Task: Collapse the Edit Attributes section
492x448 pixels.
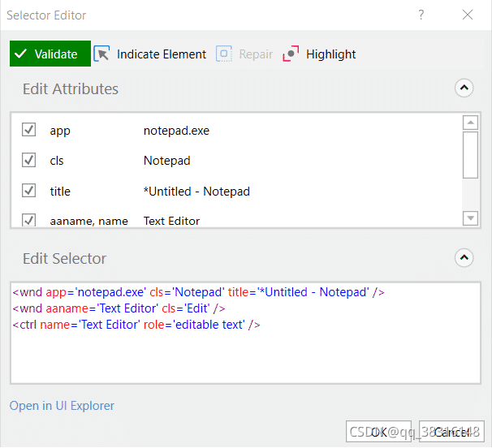Action: [x=464, y=88]
